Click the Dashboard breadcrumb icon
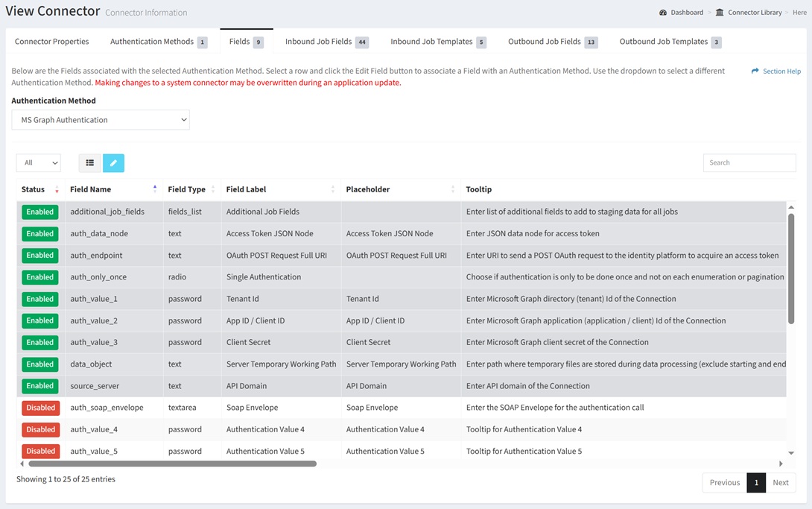Screen dimensions: 812x509 click(x=663, y=13)
